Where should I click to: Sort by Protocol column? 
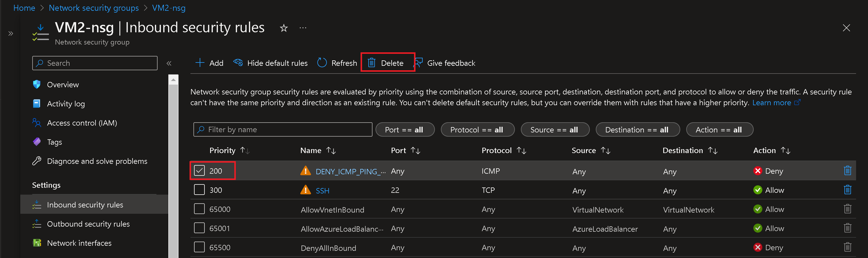coord(504,150)
